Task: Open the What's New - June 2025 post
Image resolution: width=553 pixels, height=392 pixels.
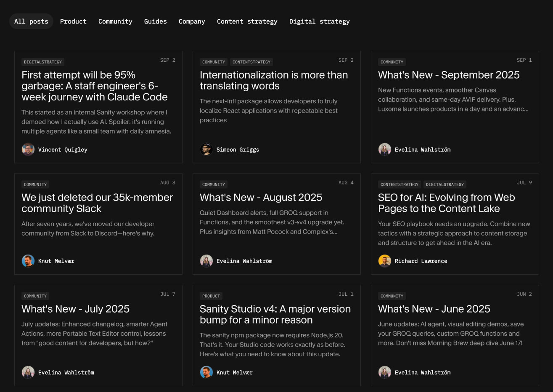Action: point(434,309)
